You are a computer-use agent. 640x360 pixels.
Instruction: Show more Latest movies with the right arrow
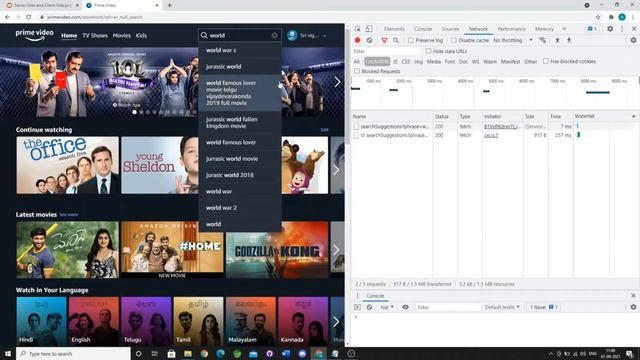tap(336, 250)
